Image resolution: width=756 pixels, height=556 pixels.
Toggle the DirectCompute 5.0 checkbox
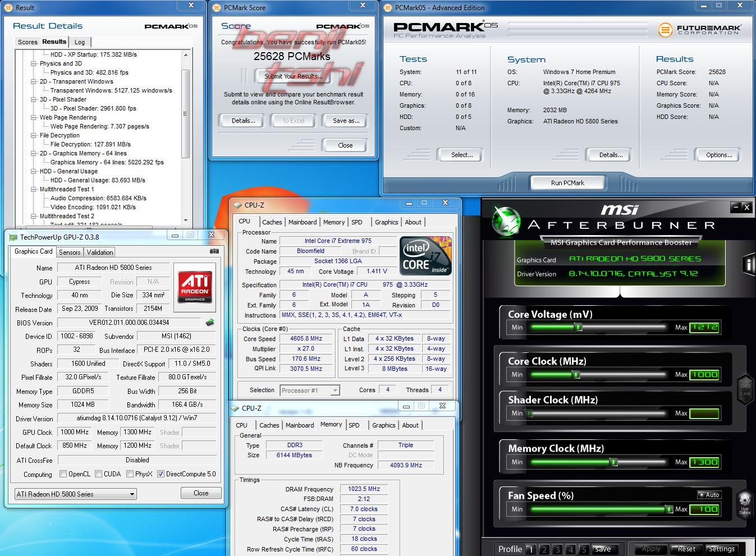[x=161, y=474]
